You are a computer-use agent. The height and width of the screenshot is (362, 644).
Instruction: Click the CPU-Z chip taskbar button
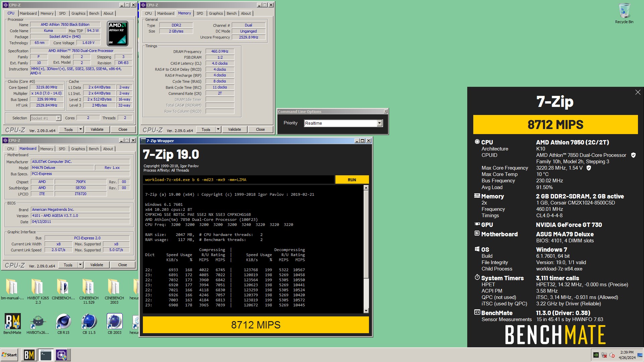point(62,355)
